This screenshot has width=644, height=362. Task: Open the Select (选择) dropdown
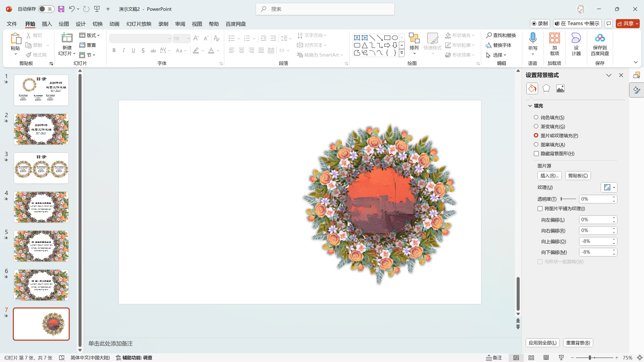496,55
